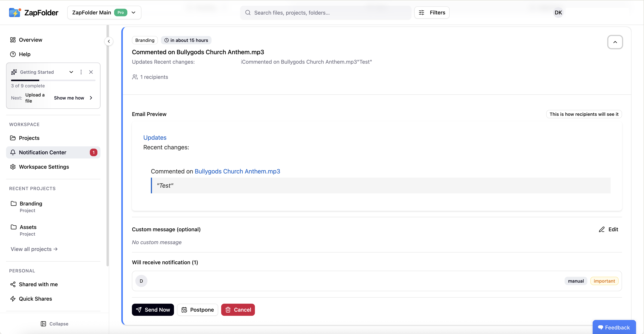Click Send Now button
Image resolution: width=644 pixels, height=334 pixels.
coord(153,310)
